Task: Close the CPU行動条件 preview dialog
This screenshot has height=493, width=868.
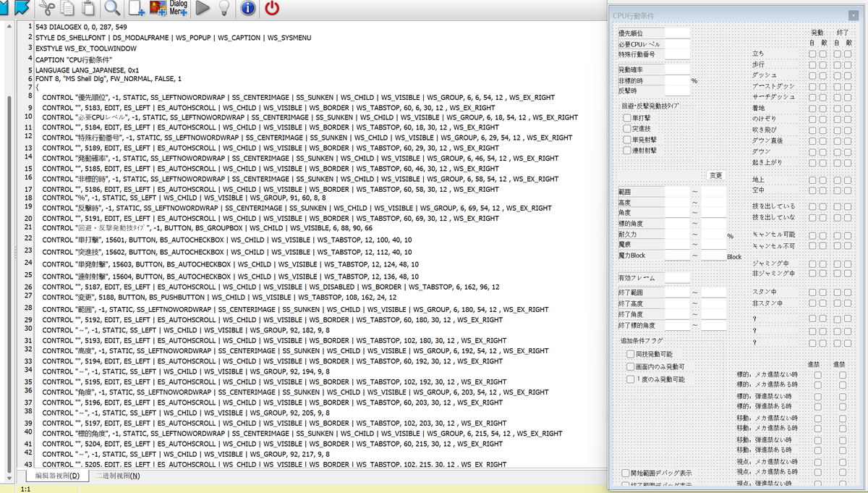Action: 852,15
